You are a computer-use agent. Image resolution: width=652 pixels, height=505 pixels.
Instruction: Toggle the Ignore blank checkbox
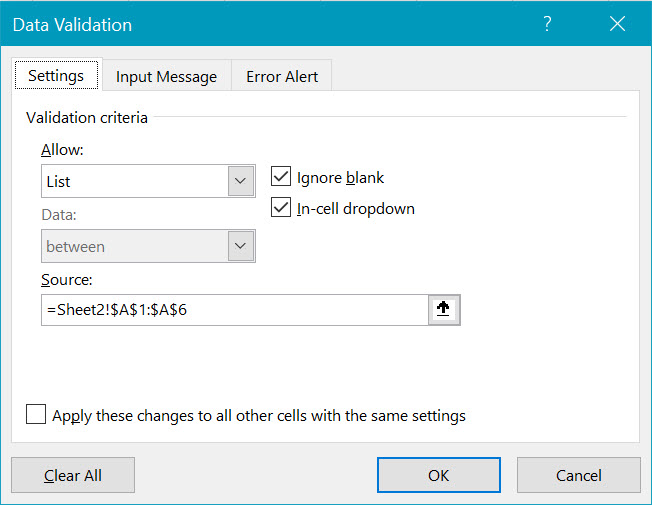point(281,176)
